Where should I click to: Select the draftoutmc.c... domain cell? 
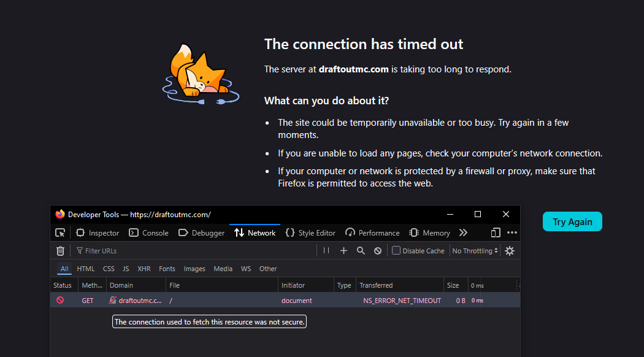click(x=140, y=301)
